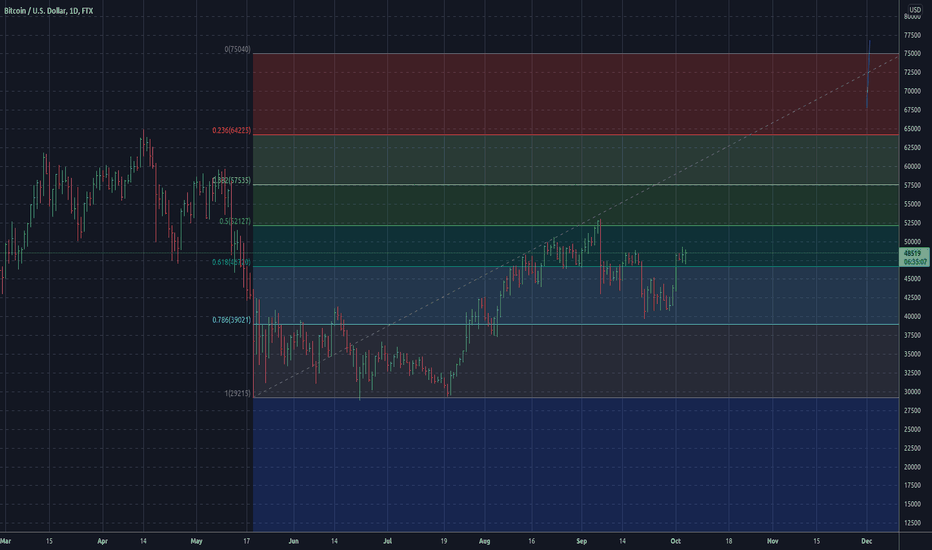This screenshot has width=932, height=550.
Task: Click the 42500 price axis label
Action: (912, 297)
